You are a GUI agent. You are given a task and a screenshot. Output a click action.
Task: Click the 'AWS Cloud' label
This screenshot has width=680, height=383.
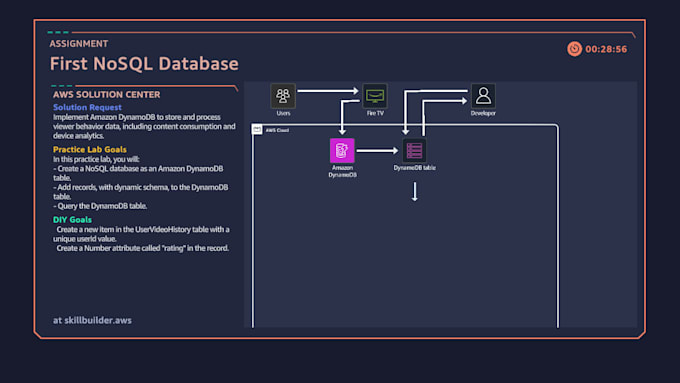(x=277, y=130)
